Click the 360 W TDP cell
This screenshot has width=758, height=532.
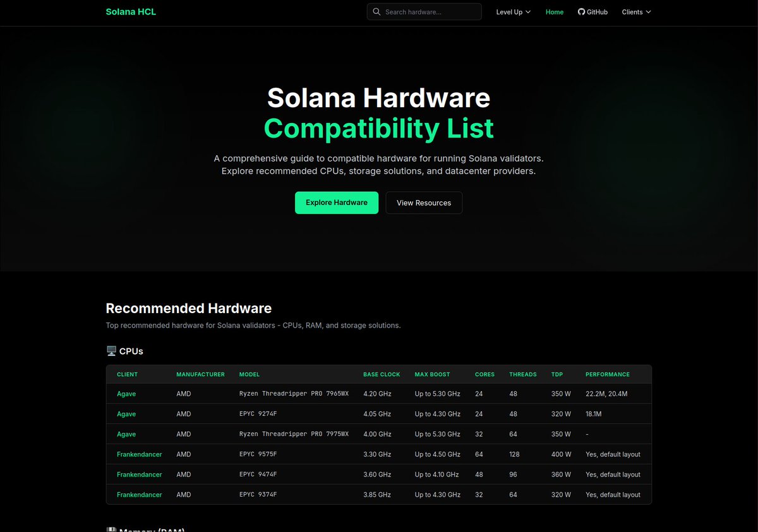pos(561,475)
